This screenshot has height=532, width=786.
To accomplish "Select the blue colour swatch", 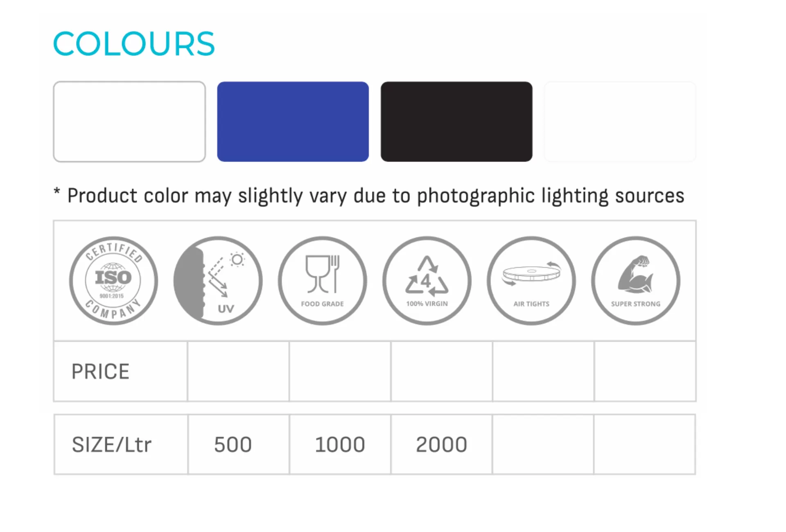I will [x=293, y=122].
